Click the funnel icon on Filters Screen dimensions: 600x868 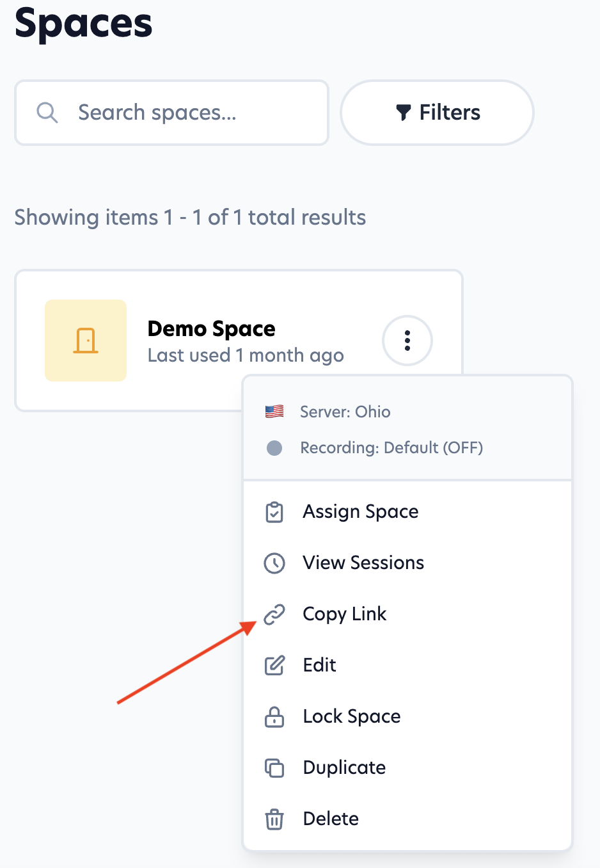pyautogui.click(x=403, y=113)
